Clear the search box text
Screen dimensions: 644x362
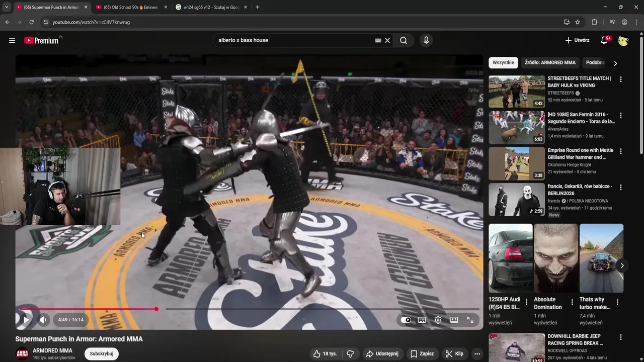coord(387,40)
